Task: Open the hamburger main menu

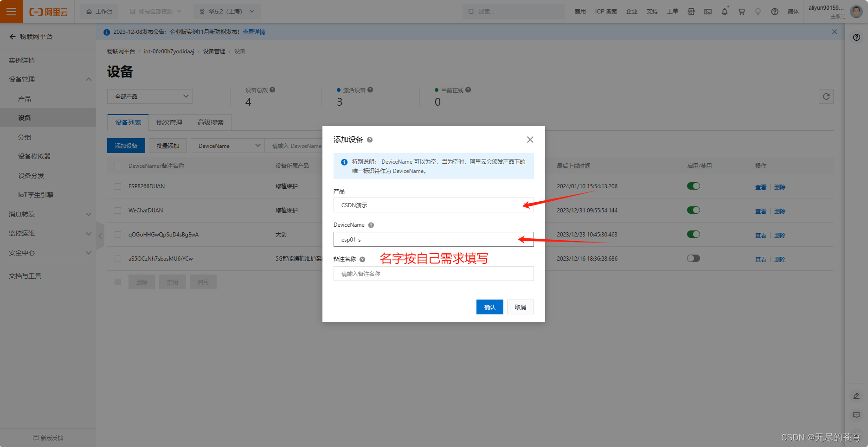Action: click(x=11, y=12)
